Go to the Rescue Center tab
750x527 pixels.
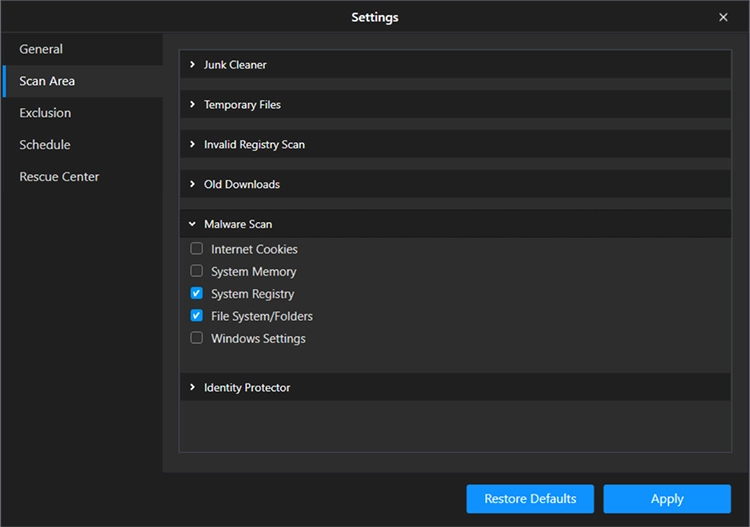(x=82, y=177)
